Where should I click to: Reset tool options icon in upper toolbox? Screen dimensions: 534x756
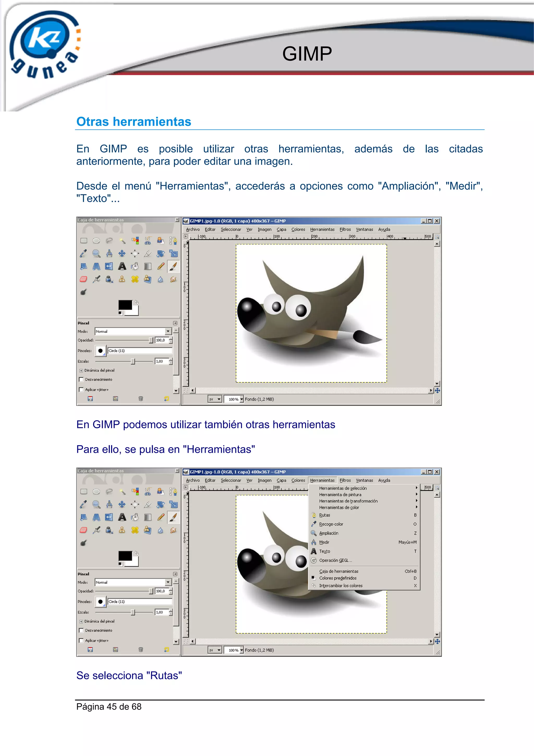click(x=167, y=399)
